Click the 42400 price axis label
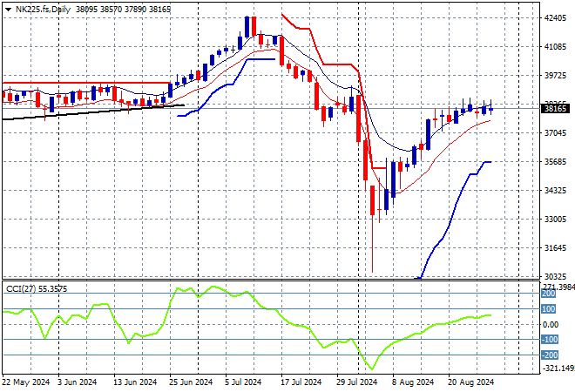Image resolution: width=575 pixels, height=392 pixels. coord(554,18)
